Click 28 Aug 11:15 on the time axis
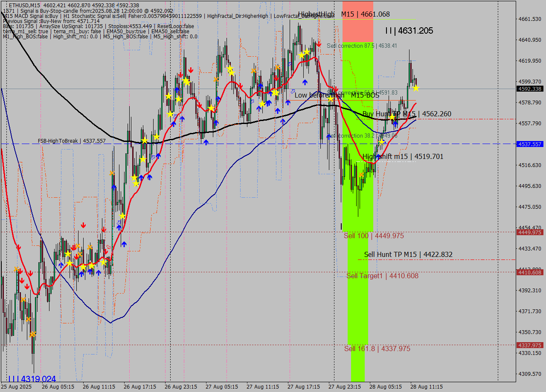This screenshot has width=546, height=392. coord(427,386)
